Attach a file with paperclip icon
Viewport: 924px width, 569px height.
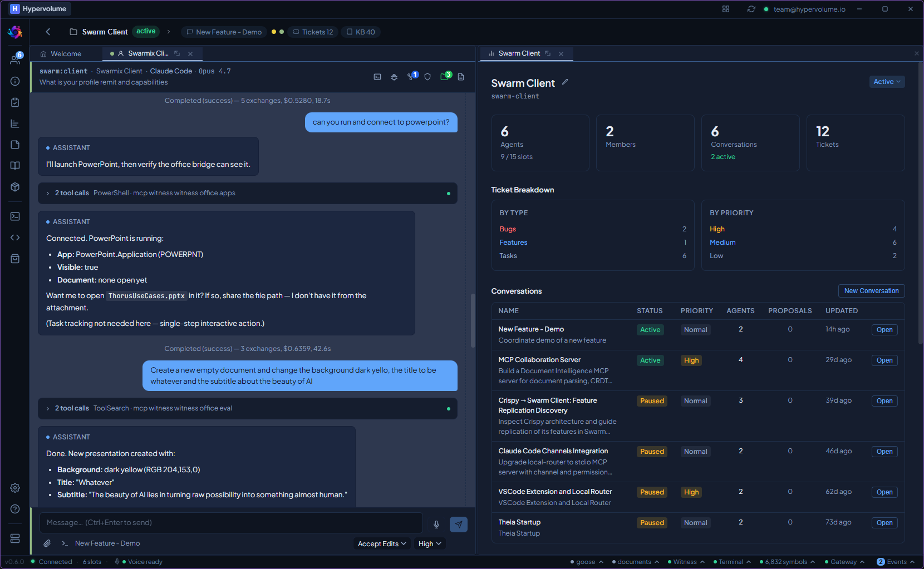tap(47, 543)
